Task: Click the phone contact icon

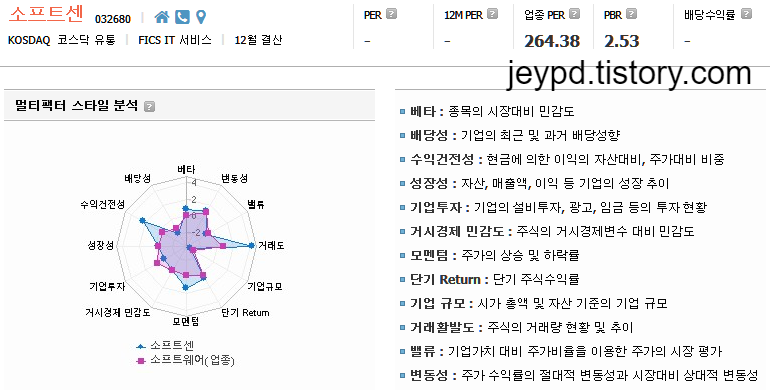Action: 182,17
